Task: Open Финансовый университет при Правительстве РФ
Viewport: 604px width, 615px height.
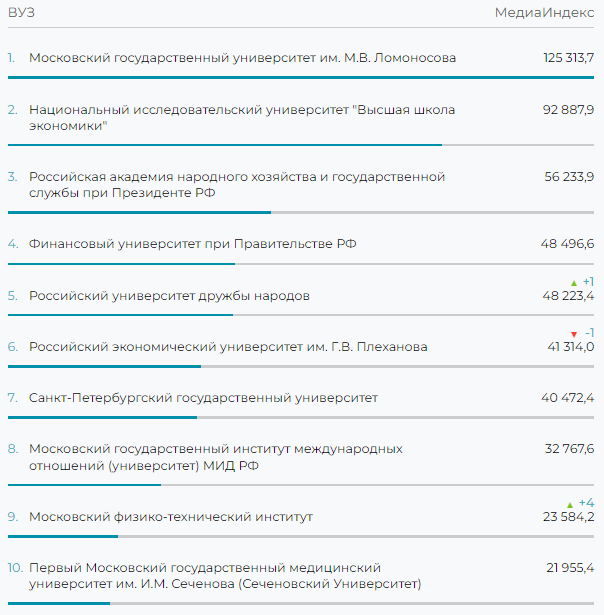Action: point(192,244)
